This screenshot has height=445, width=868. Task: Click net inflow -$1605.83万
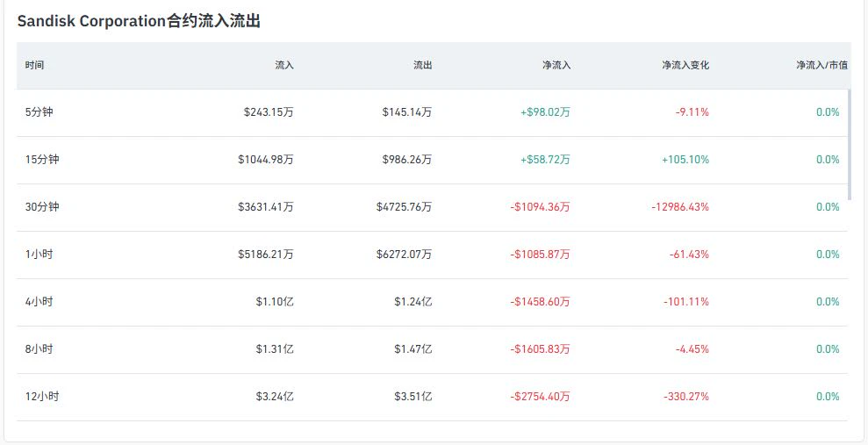click(x=541, y=349)
